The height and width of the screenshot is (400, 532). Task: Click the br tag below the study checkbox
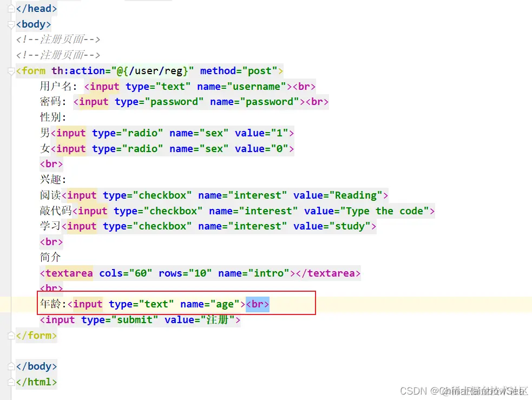(51, 242)
